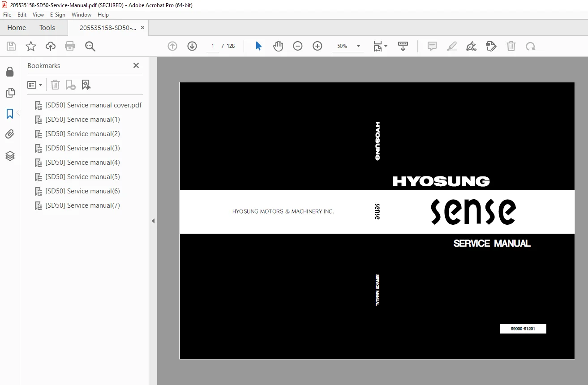Activate the selection arrow tool
Image resolution: width=588 pixels, height=385 pixels.
click(x=258, y=46)
